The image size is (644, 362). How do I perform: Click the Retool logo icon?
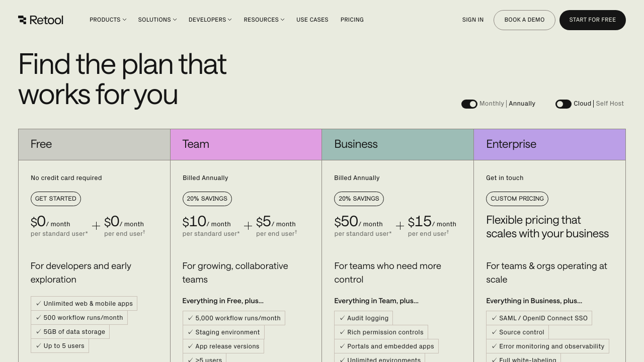[22, 20]
